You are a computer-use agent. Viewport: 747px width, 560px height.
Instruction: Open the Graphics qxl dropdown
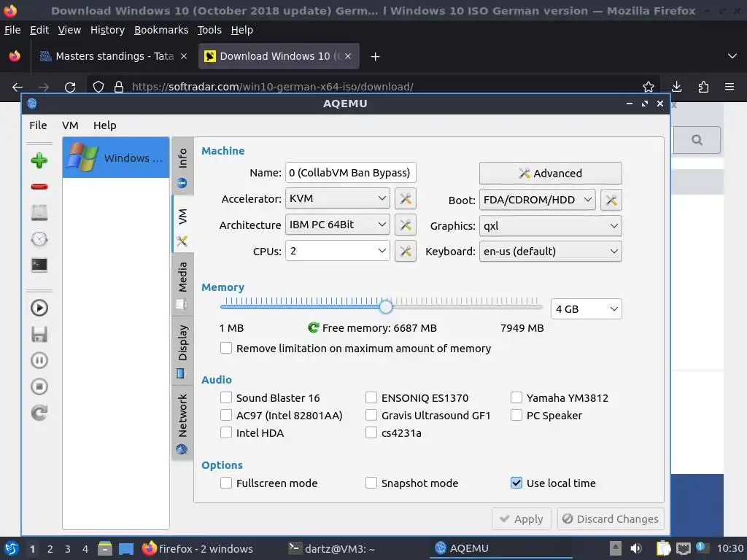[550, 226]
